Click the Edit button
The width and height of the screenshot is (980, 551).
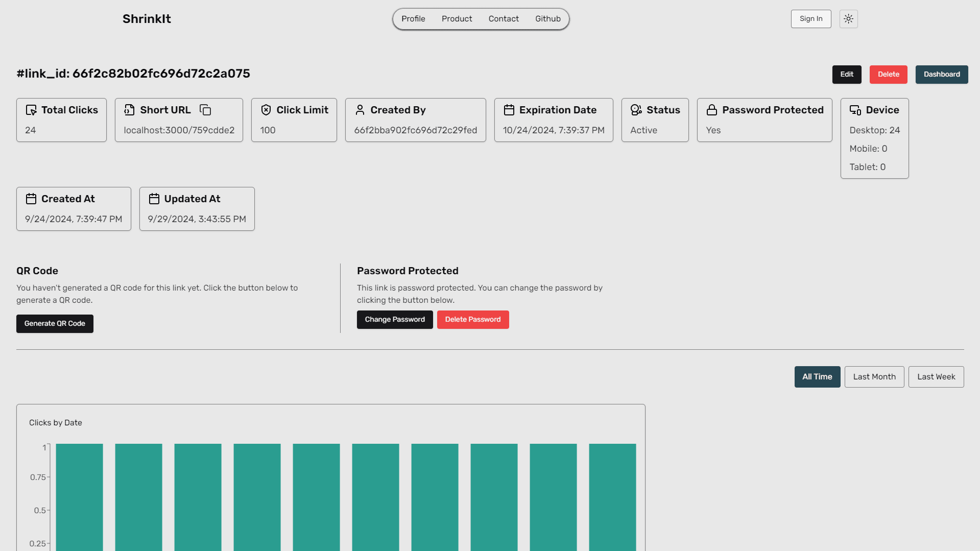coord(847,75)
